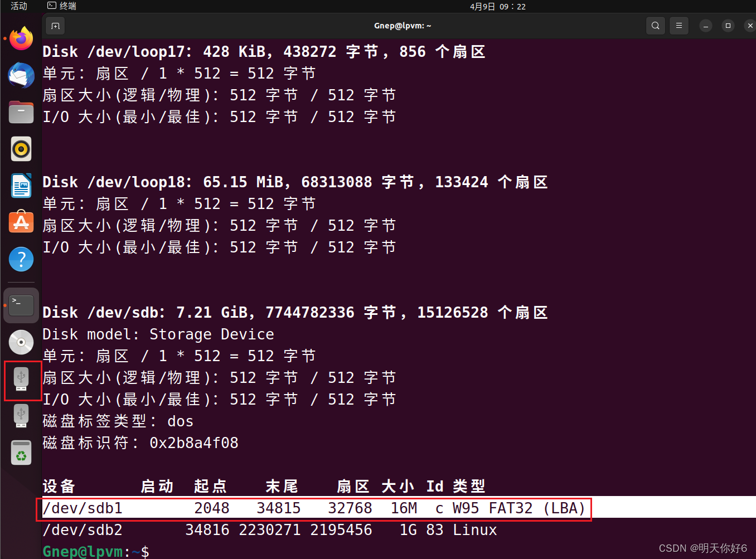This screenshot has height=559, width=756.
Task: Click the search icon in the terminal titlebar
Action: pyautogui.click(x=655, y=26)
